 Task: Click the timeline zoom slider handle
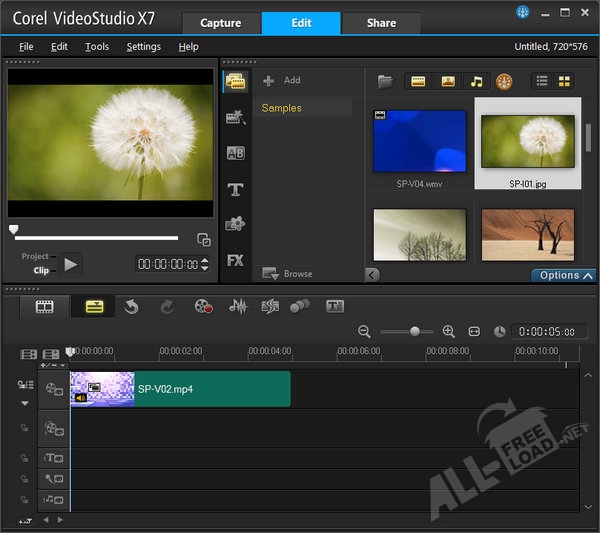point(415,331)
